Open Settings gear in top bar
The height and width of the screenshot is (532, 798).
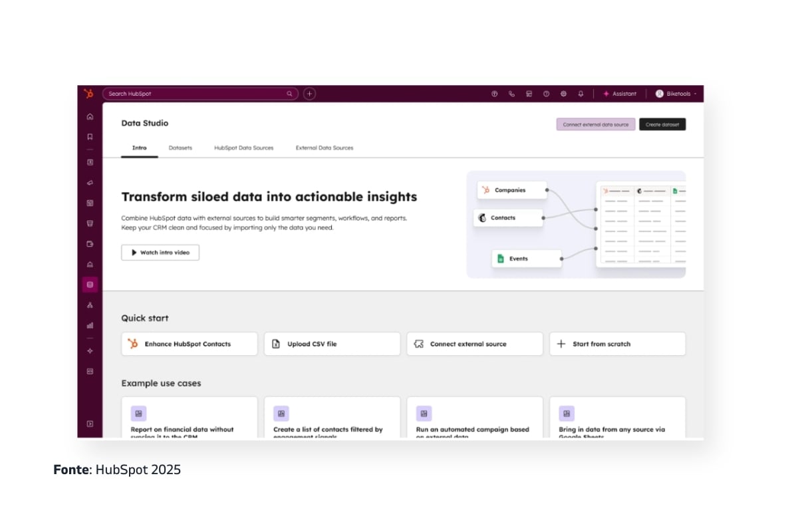point(563,94)
